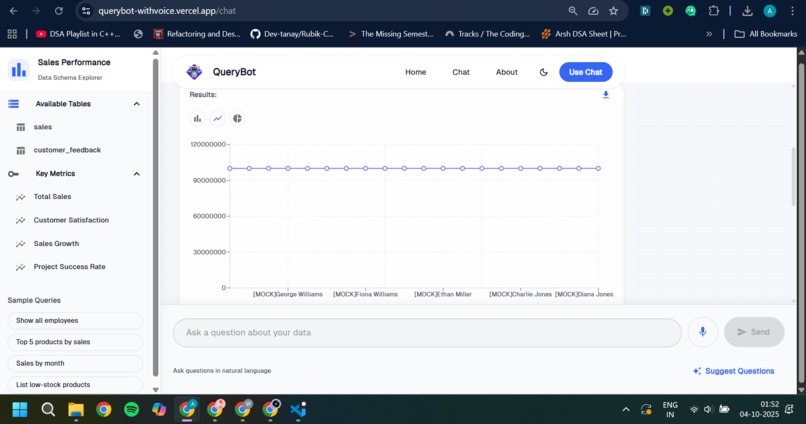Click the sidebar scroll-down arrow
The image size is (806, 424).
click(156, 390)
